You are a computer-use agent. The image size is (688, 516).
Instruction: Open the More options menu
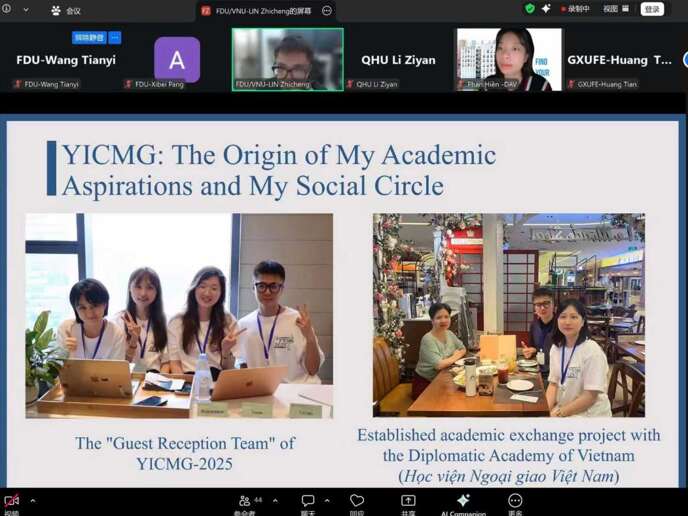[x=515, y=501]
